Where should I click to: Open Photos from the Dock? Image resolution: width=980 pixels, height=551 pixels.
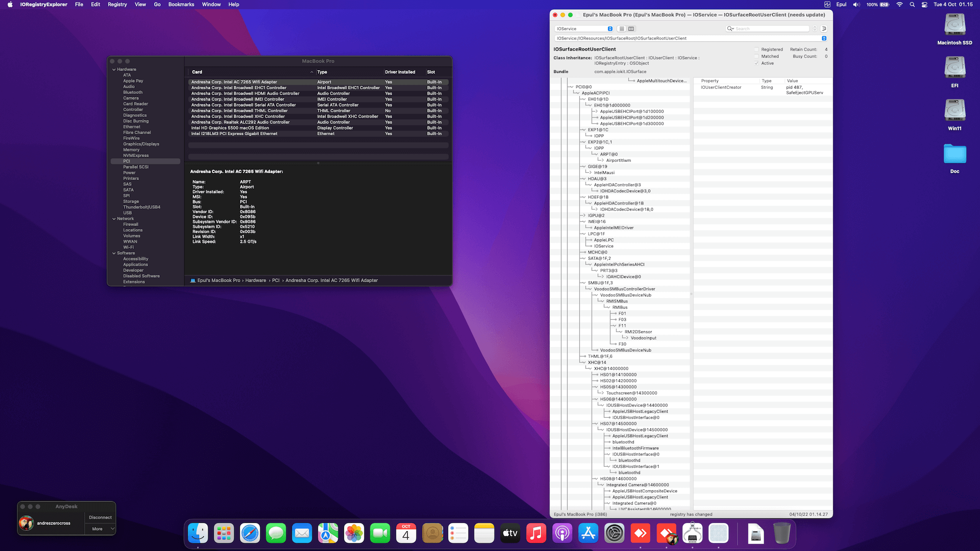pyautogui.click(x=354, y=534)
